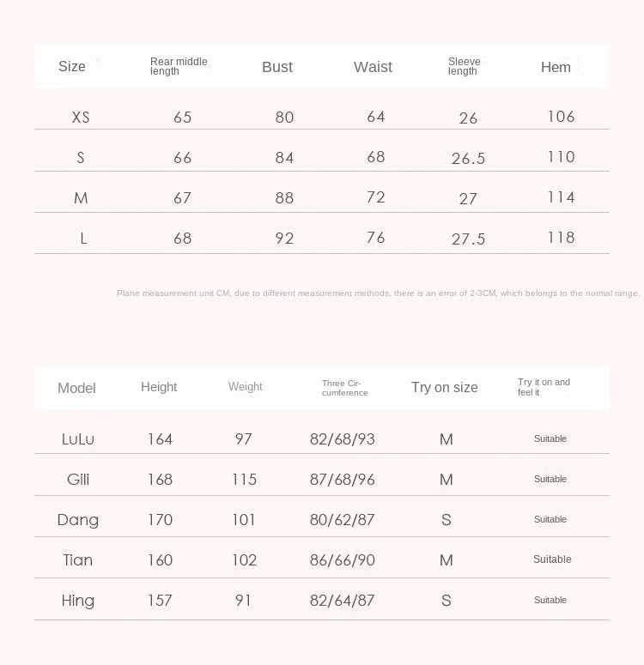Click Tian's height value 160
The width and height of the screenshot is (644, 665).
click(160, 560)
